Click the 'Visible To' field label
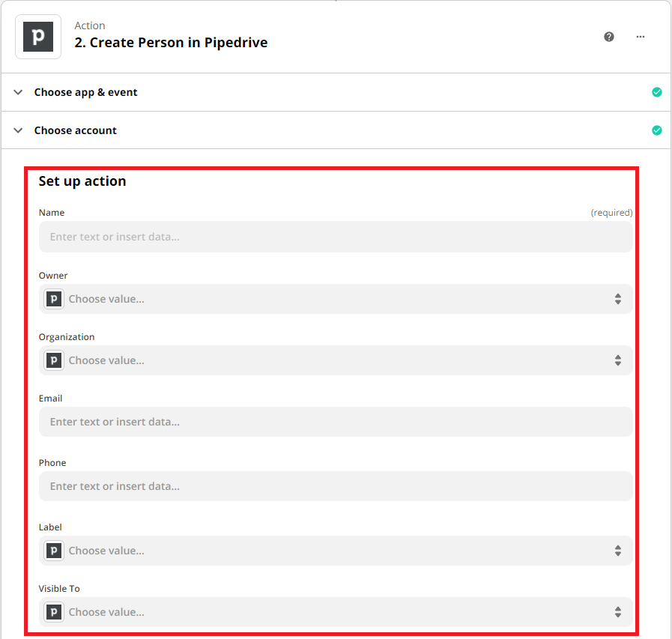 pos(59,588)
